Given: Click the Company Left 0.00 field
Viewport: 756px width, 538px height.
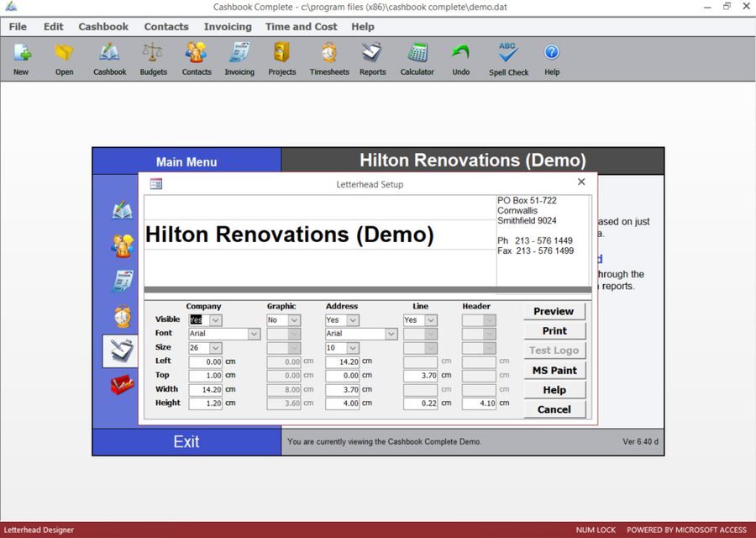Looking at the screenshot, I should [x=206, y=361].
